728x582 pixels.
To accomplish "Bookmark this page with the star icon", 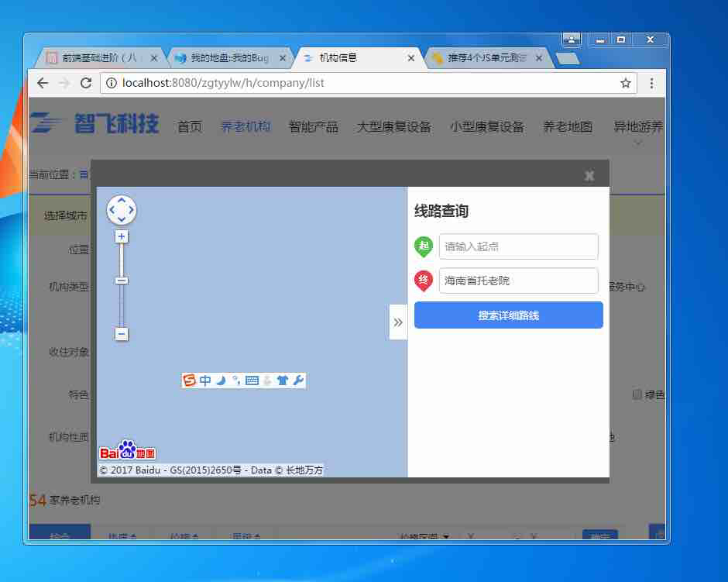I will [x=625, y=83].
